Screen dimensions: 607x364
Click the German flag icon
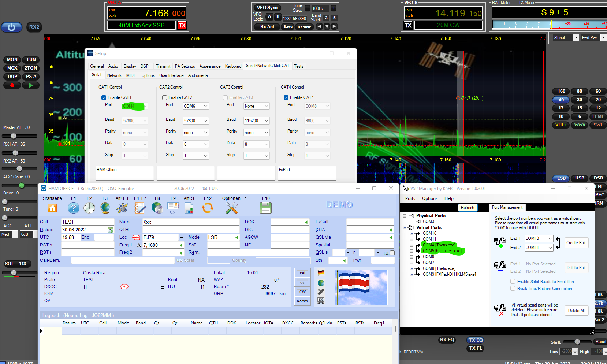[x=321, y=273]
